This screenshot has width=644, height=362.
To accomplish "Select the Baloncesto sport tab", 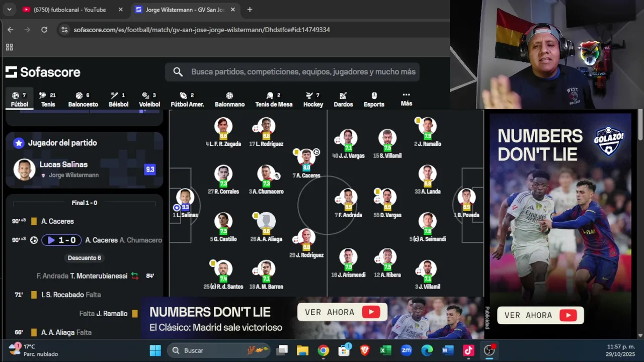I will [83, 100].
